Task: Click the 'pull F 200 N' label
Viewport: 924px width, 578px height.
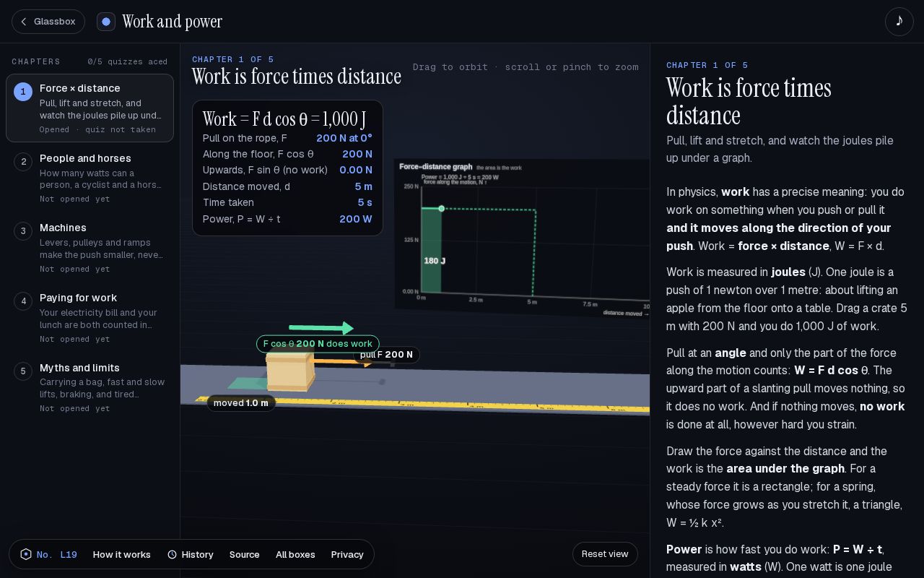Action: click(x=386, y=355)
